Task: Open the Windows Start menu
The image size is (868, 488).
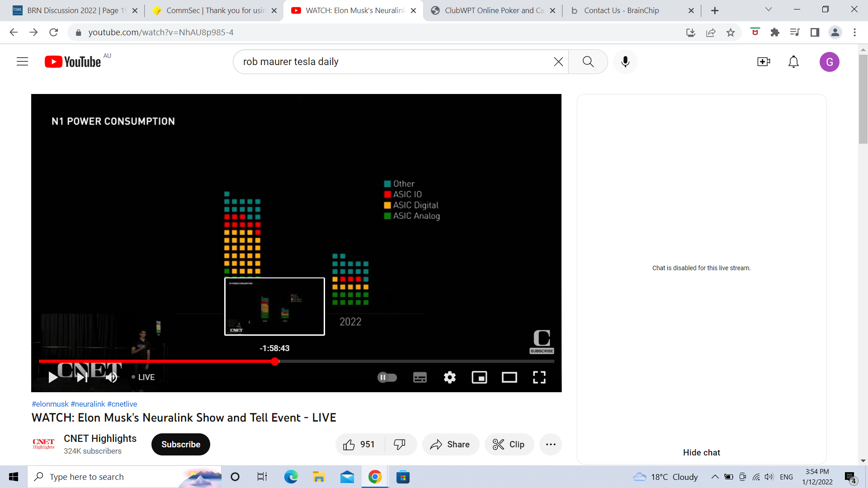Action: point(14,477)
